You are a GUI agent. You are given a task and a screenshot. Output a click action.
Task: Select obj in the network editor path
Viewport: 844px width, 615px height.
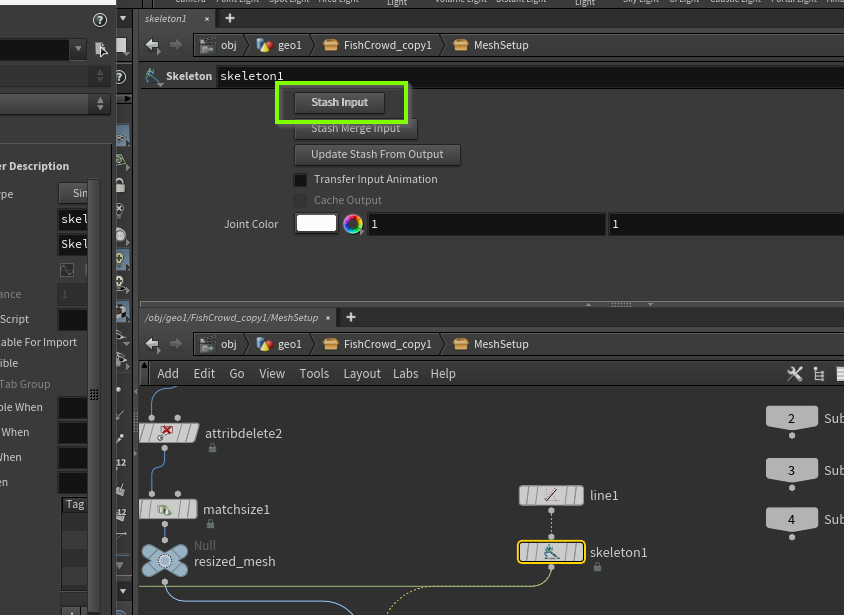(219, 344)
